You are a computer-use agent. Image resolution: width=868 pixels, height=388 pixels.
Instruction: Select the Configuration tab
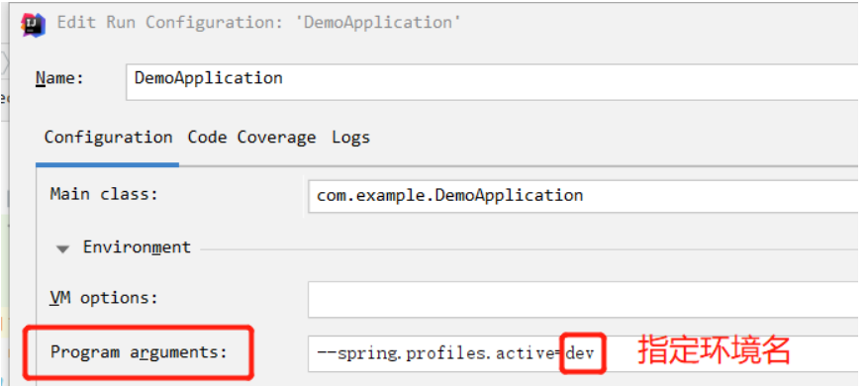coord(109,138)
